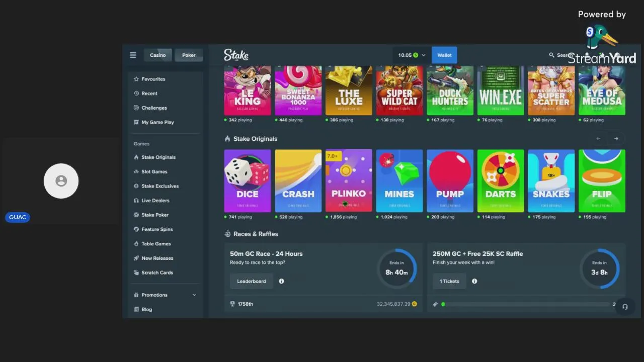The image size is (644, 362).
Task: Open the Stake Originals section heading
Action: 255,139
